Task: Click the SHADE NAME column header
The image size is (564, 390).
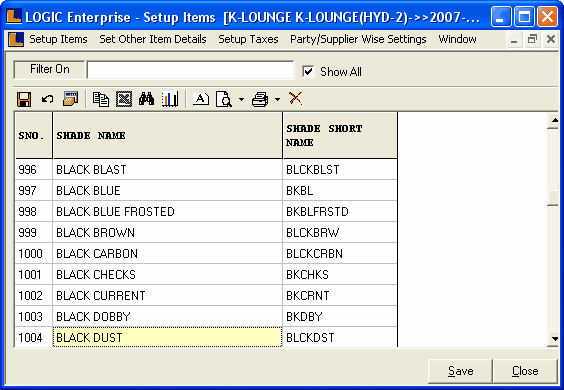Action: click(x=168, y=135)
